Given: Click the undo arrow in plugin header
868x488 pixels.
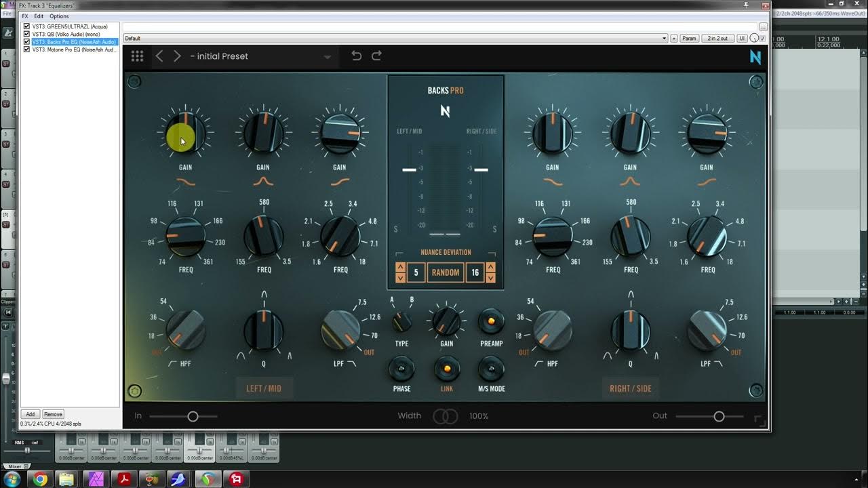Looking at the screenshot, I should [356, 56].
